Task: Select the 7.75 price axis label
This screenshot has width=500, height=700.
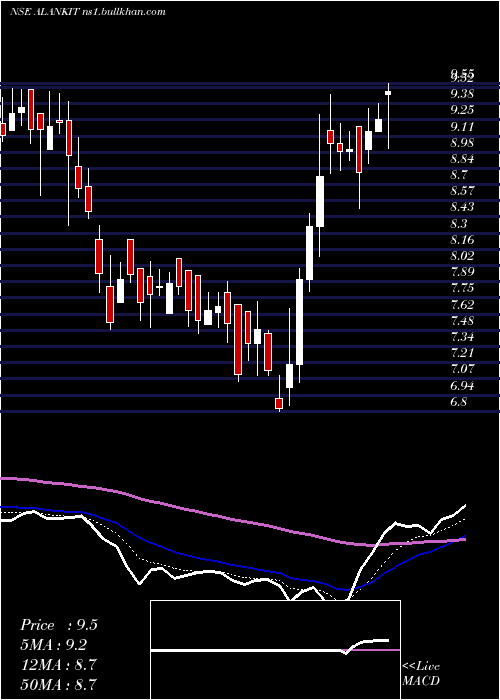Action: (462, 288)
